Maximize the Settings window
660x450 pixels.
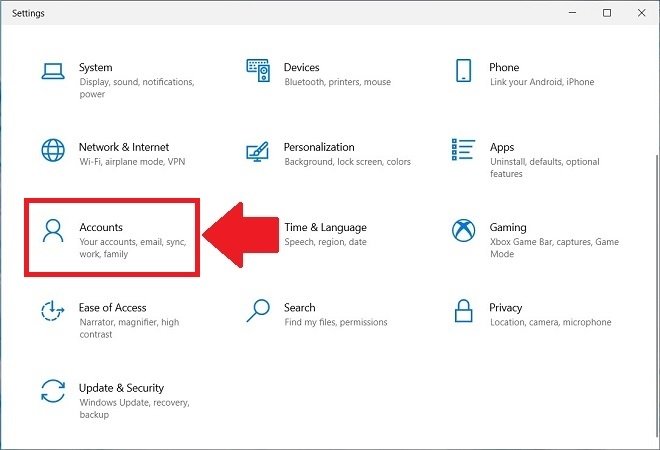coord(607,13)
